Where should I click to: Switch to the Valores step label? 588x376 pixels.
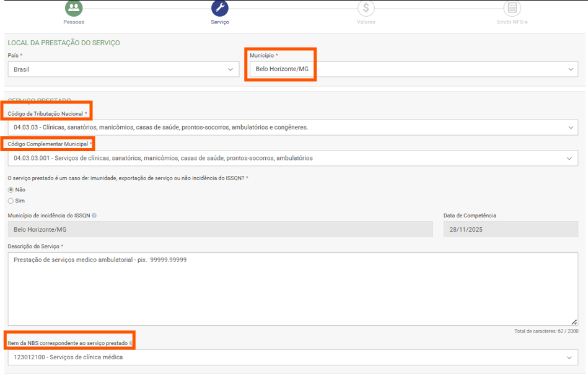tap(366, 22)
